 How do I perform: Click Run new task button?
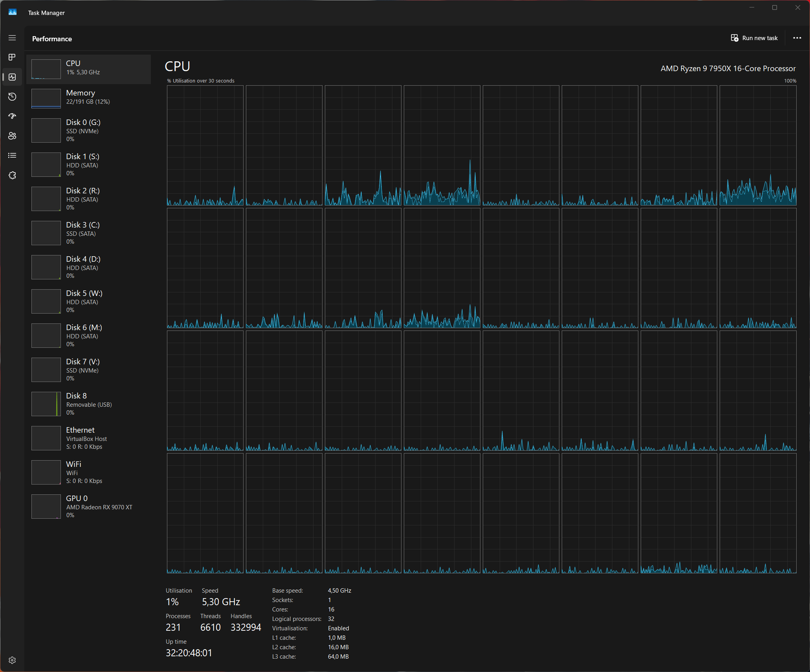point(754,38)
